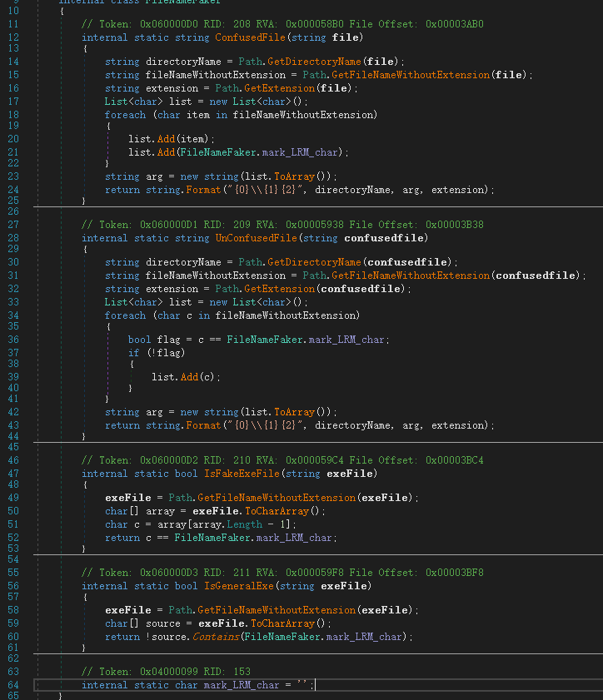Screen dimensions: 603x700
Task: Click the FileNameFaker class reference on line 36
Action: click(x=264, y=340)
